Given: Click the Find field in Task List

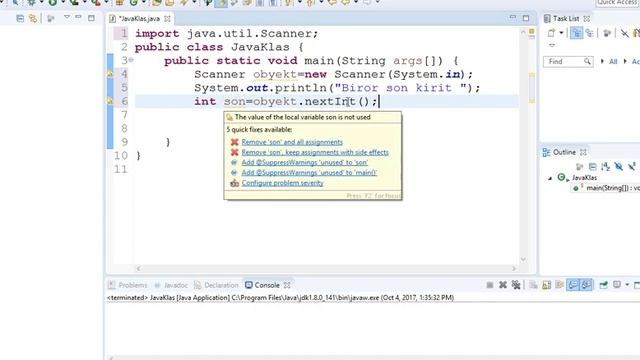Looking at the screenshot, I should click(x=568, y=62).
